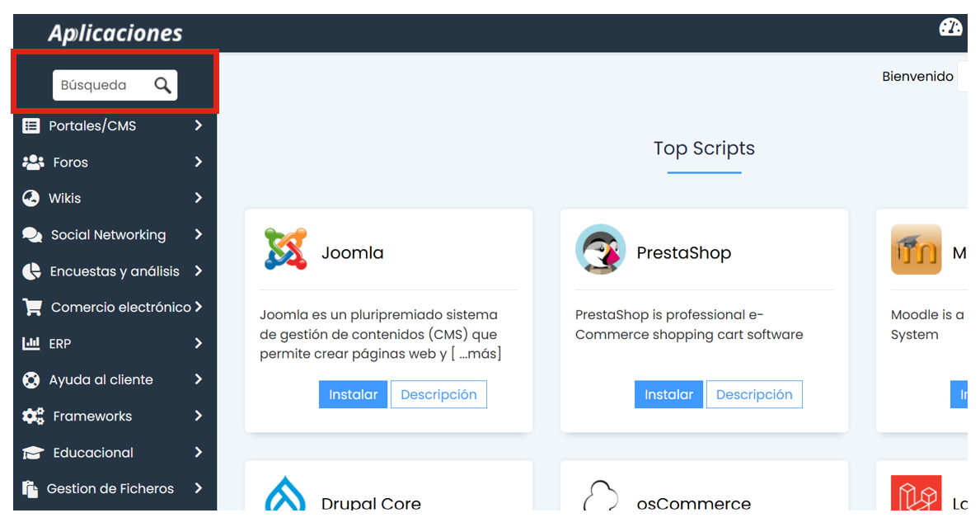Click the Foros users group icon
The height and width of the screenshot is (527, 980).
pos(33,162)
